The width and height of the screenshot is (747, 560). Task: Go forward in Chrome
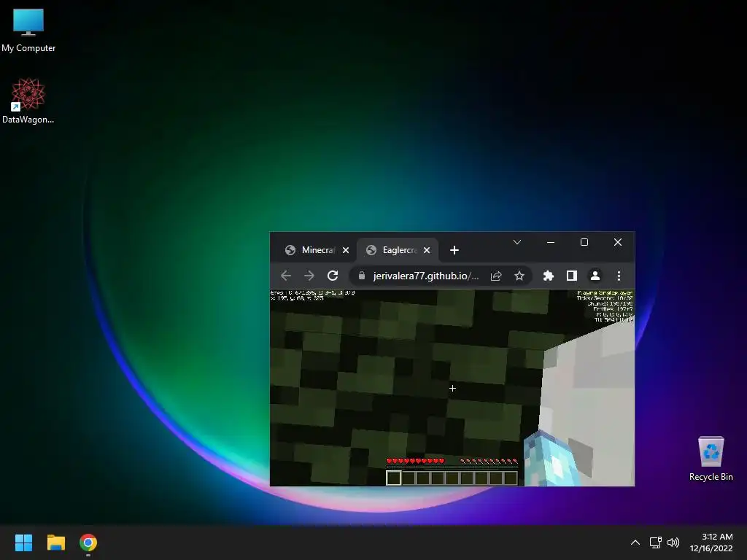point(309,276)
